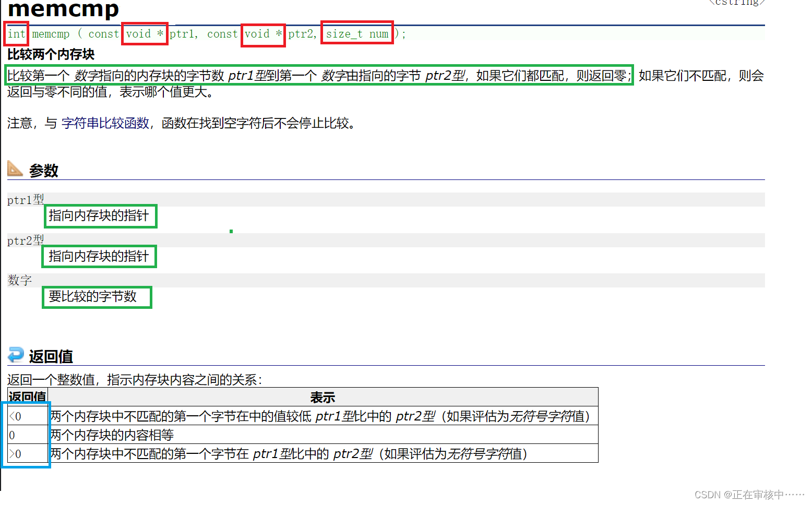The height and width of the screenshot is (505, 812).
Task: Click the ruler icon beside 参数
Action: (x=15, y=169)
